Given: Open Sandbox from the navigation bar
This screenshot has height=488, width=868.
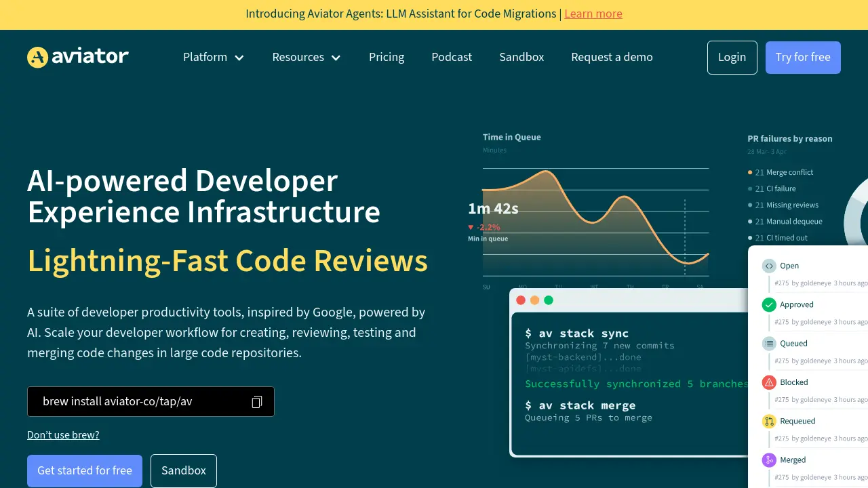Looking at the screenshot, I should tap(521, 57).
